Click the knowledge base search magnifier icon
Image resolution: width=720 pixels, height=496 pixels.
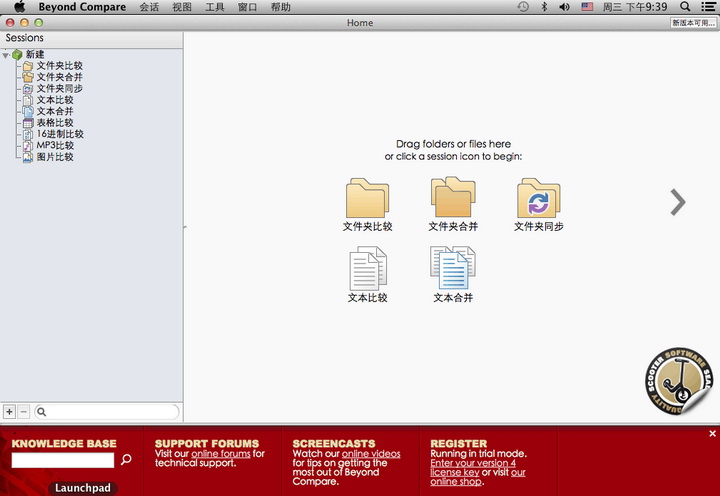click(126, 460)
